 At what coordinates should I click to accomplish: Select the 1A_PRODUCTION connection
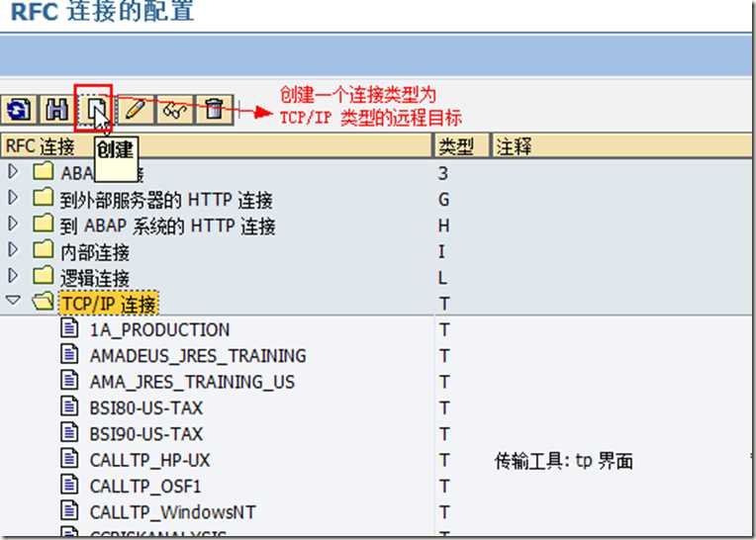coord(159,330)
